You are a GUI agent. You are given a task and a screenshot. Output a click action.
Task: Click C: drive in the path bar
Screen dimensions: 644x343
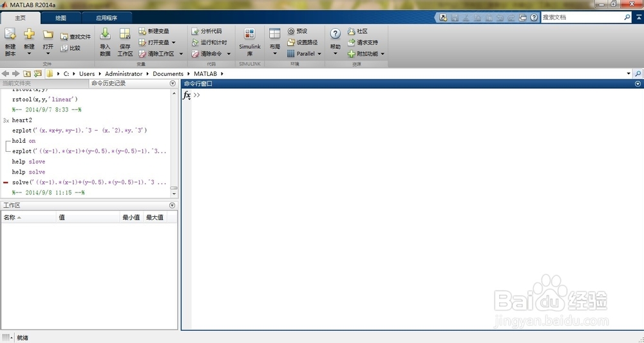(x=66, y=73)
